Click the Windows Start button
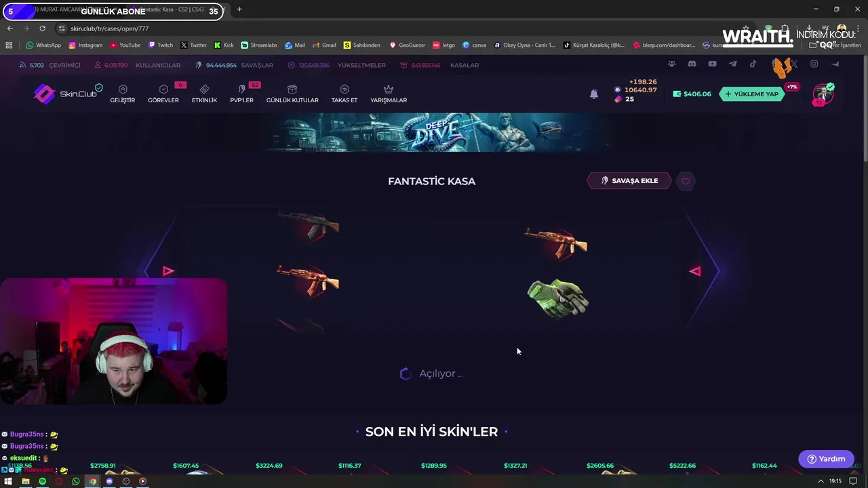This screenshot has height=488, width=868. pyautogui.click(x=8, y=481)
